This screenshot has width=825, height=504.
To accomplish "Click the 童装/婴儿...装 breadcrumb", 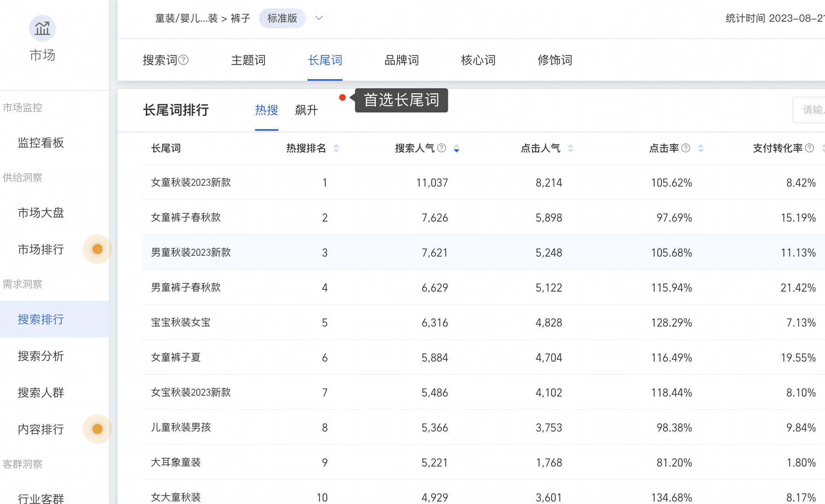I will pyautogui.click(x=186, y=18).
